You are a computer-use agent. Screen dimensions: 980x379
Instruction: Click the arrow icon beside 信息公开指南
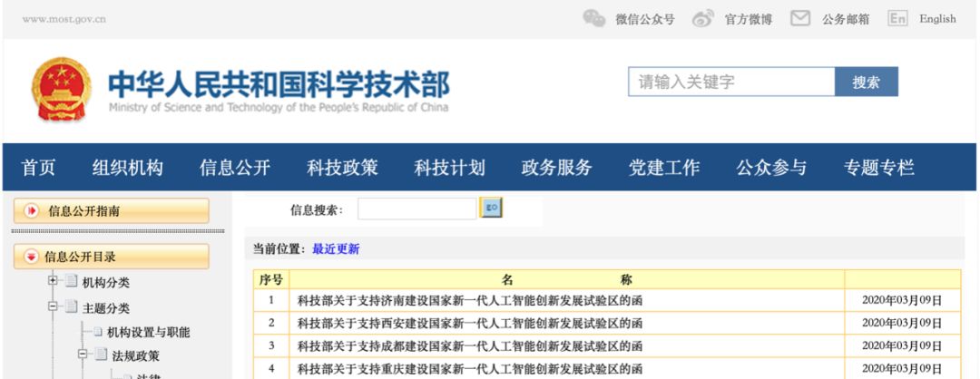click(31, 211)
